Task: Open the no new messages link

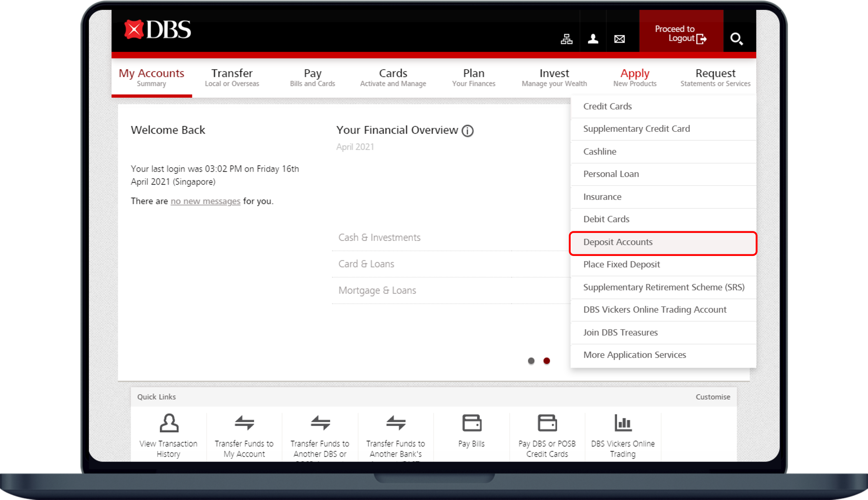Action: point(205,201)
